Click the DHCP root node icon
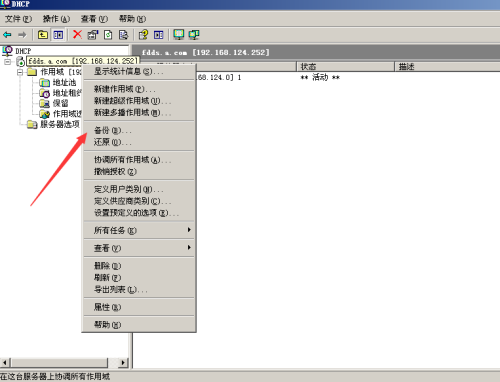 click(x=7, y=51)
